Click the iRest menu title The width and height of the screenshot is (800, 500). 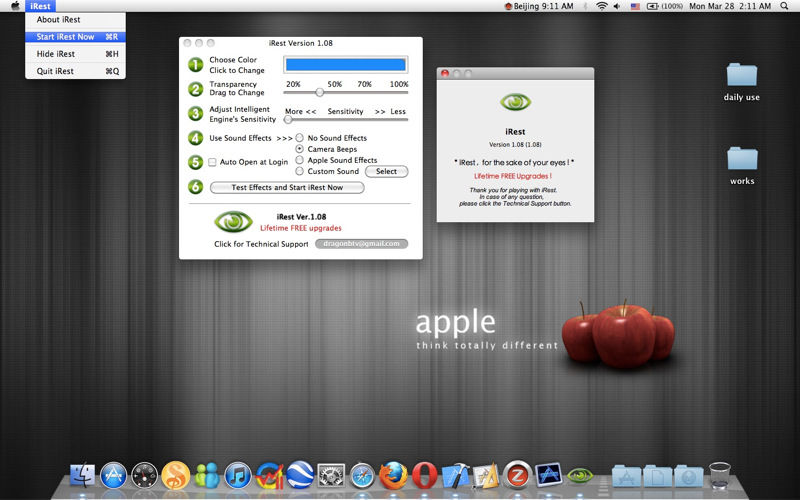[40, 6]
